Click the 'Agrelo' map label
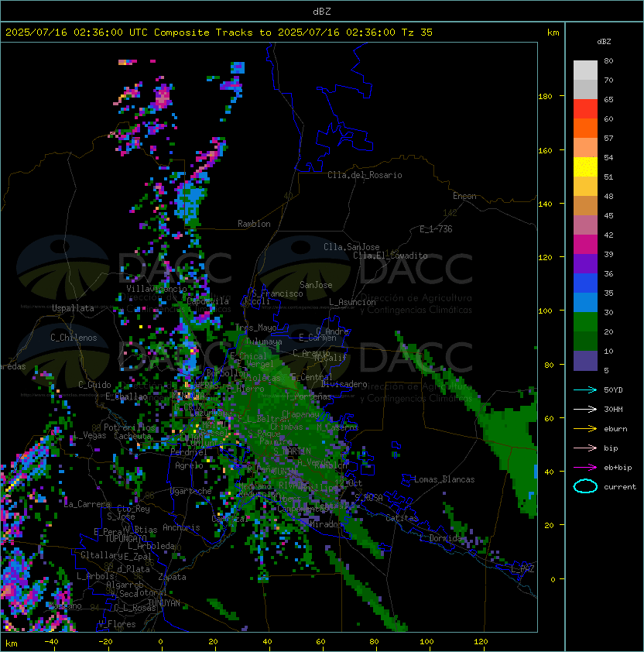This screenshot has height=652, width=644. click(x=189, y=465)
